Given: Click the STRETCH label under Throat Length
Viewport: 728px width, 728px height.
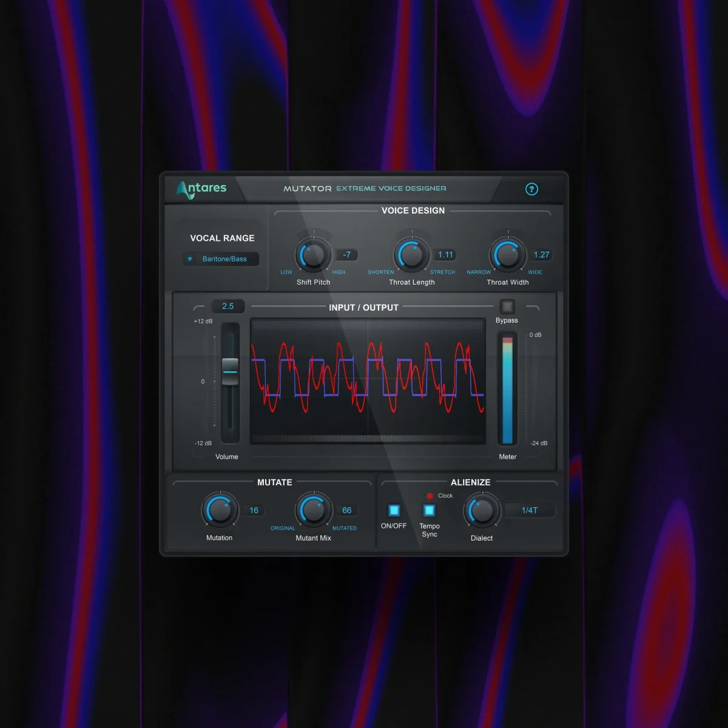Looking at the screenshot, I should pos(442,272).
